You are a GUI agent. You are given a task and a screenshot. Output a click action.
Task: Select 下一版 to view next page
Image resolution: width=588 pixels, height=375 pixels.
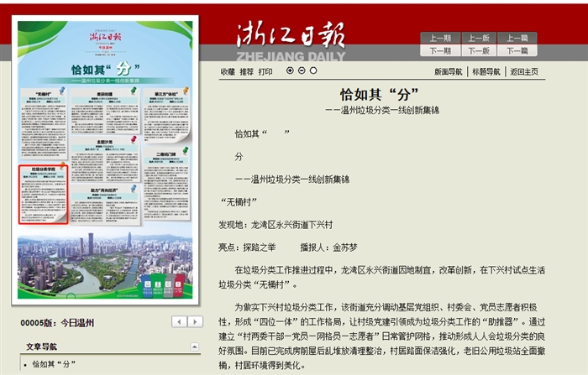(x=479, y=50)
